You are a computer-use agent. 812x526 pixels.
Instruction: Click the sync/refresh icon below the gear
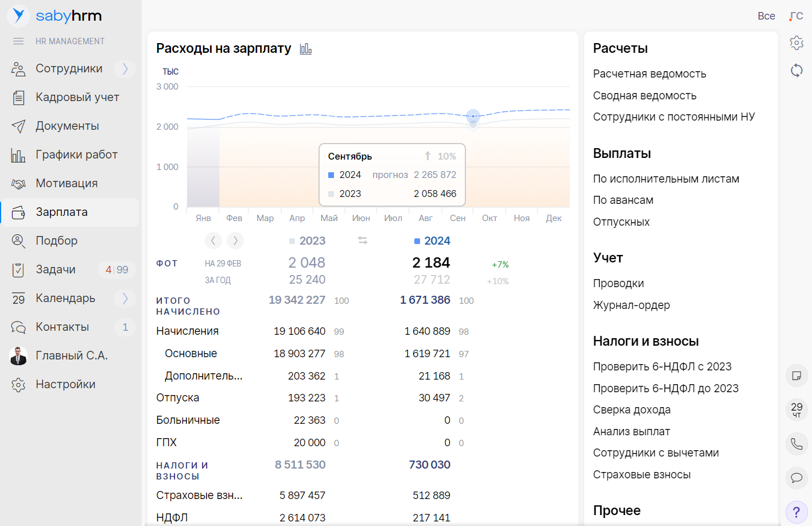click(797, 70)
